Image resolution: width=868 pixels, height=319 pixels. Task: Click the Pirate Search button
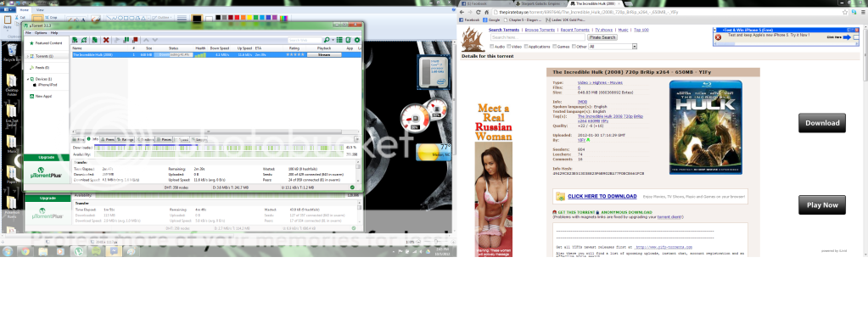602,37
